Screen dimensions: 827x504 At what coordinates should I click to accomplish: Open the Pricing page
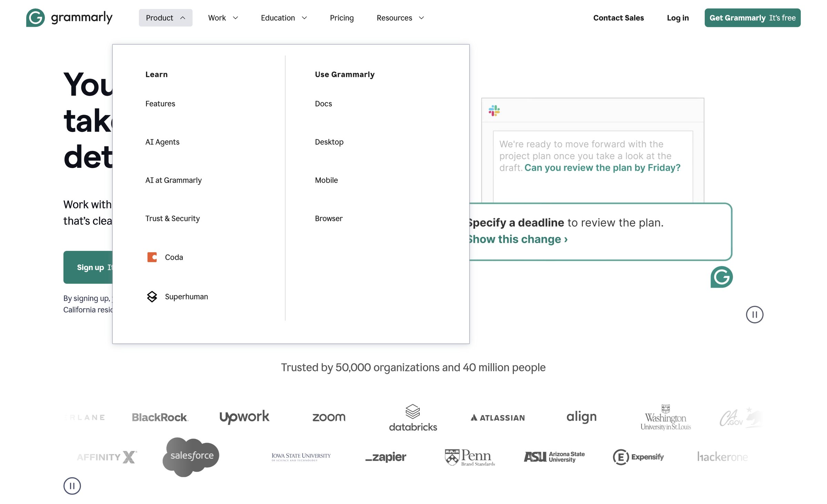tap(341, 18)
